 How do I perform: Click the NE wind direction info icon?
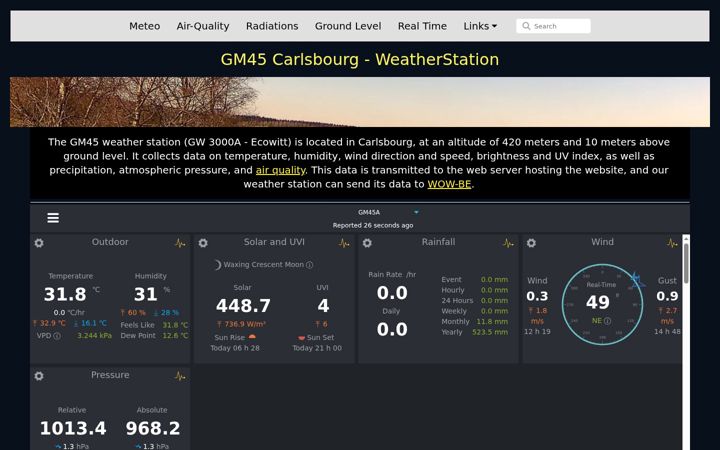pyautogui.click(x=607, y=321)
